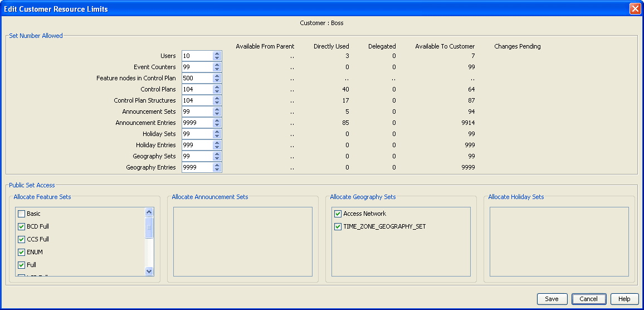
Task: Decrement Control Plan Structures down arrow
Action: click(x=217, y=103)
